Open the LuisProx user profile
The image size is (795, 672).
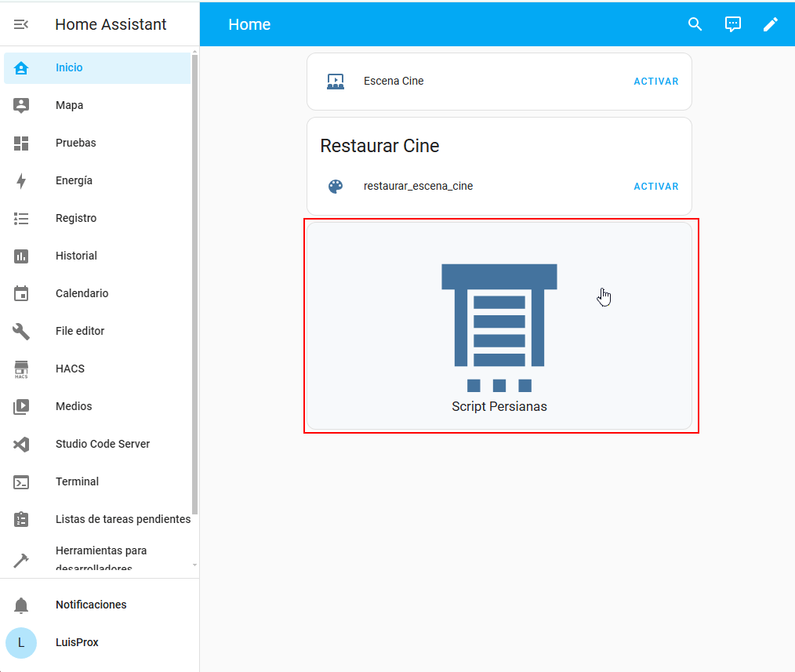tap(77, 642)
